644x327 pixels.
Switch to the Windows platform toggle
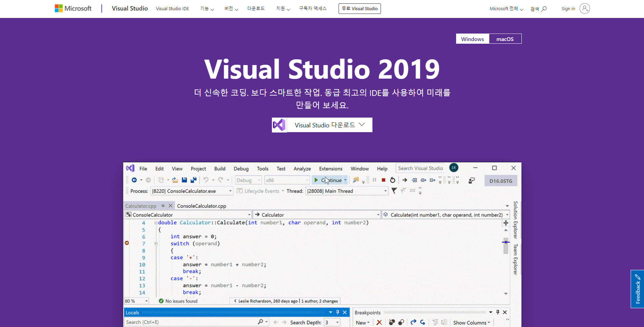pyautogui.click(x=472, y=39)
